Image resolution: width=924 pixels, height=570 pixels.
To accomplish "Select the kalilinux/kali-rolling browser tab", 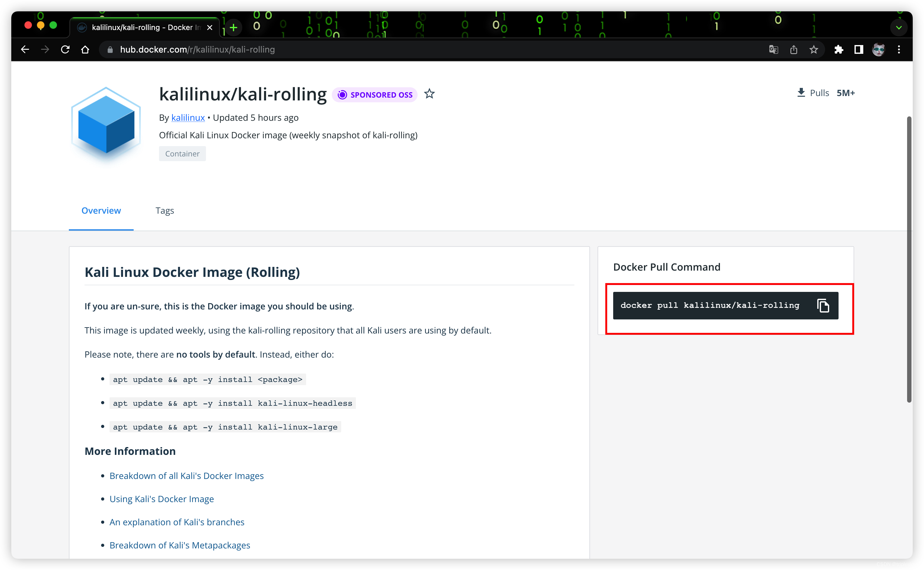I will (x=144, y=28).
